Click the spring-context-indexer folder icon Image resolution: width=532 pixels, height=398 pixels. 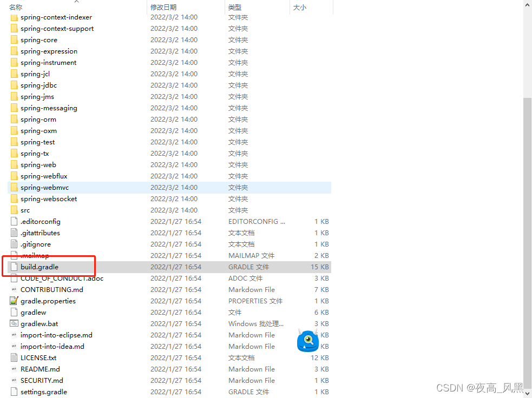pos(14,17)
